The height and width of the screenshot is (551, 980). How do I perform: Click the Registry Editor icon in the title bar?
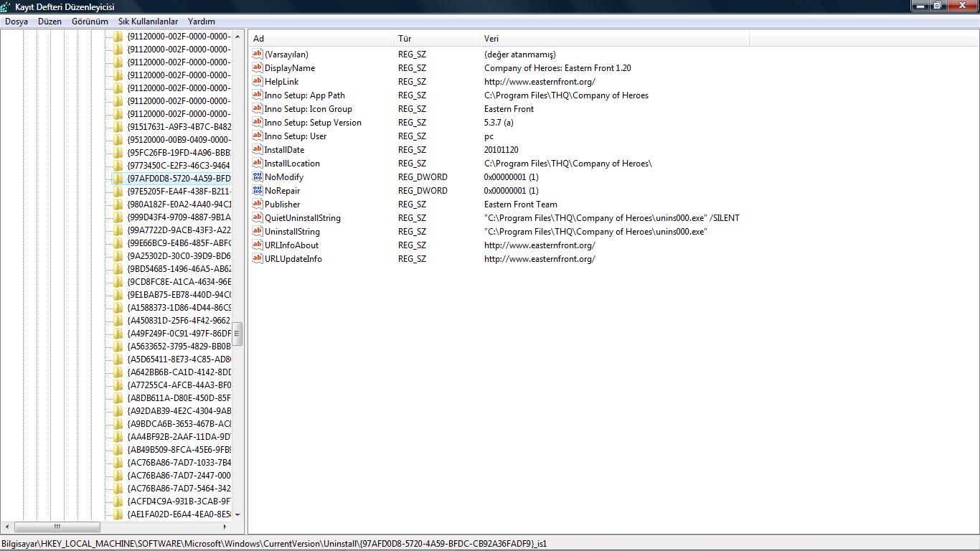[x=6, y=6]
